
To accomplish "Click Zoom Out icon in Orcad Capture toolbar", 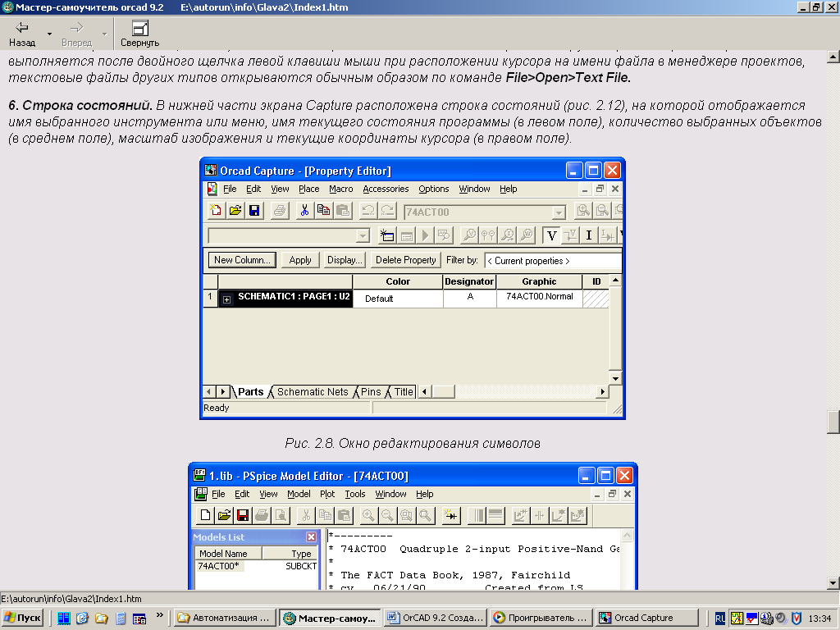I will point(602,211).
